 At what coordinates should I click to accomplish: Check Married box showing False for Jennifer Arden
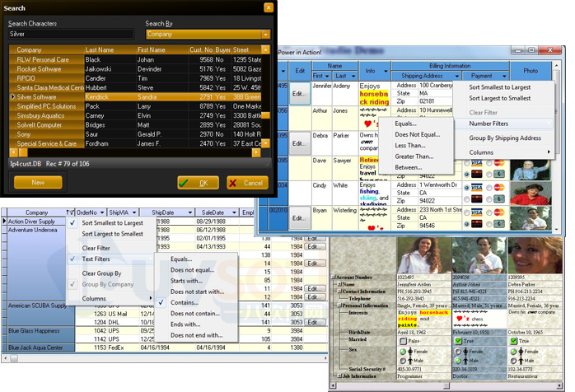point(403,341)
